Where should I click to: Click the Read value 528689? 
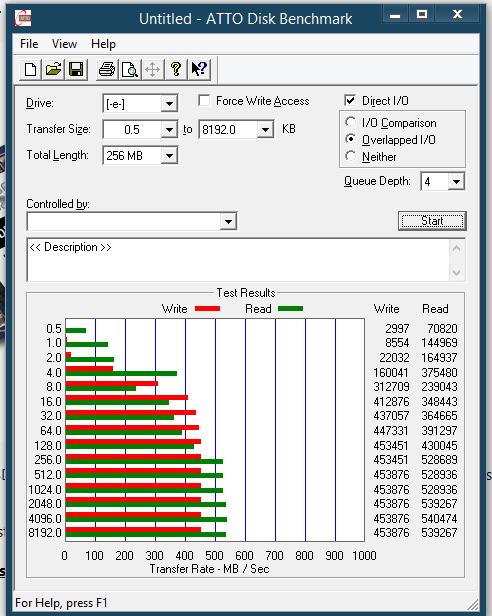point(439,460)
